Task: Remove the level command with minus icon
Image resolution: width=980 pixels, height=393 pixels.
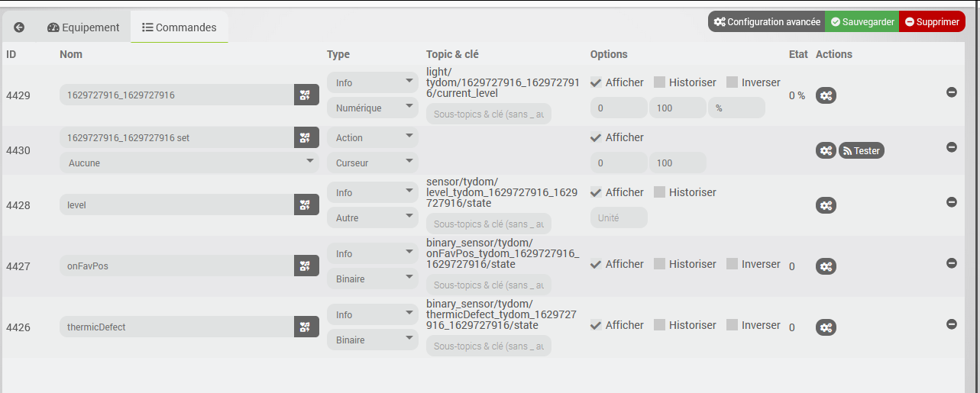Action: (952, 201)
